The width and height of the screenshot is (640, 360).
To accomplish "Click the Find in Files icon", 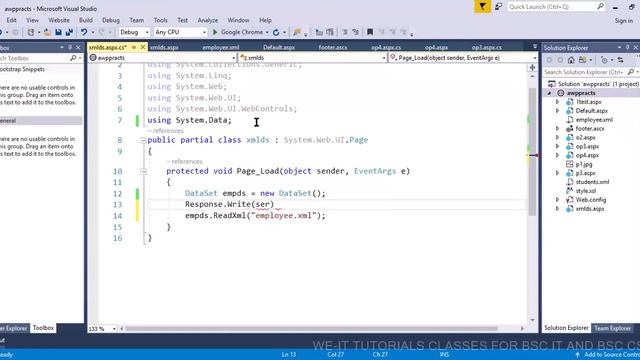I will pos(297,32).
